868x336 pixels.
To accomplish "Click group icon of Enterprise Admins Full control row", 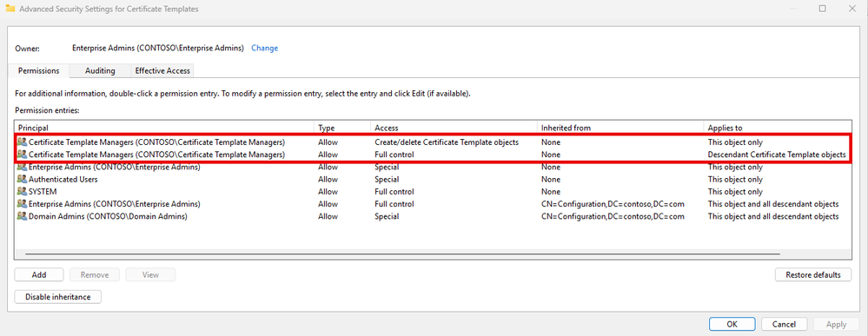I will tap(22, 204).
